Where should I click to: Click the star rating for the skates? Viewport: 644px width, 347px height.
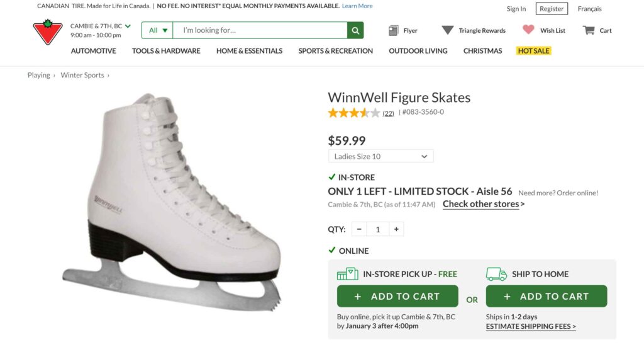[353, 113]
